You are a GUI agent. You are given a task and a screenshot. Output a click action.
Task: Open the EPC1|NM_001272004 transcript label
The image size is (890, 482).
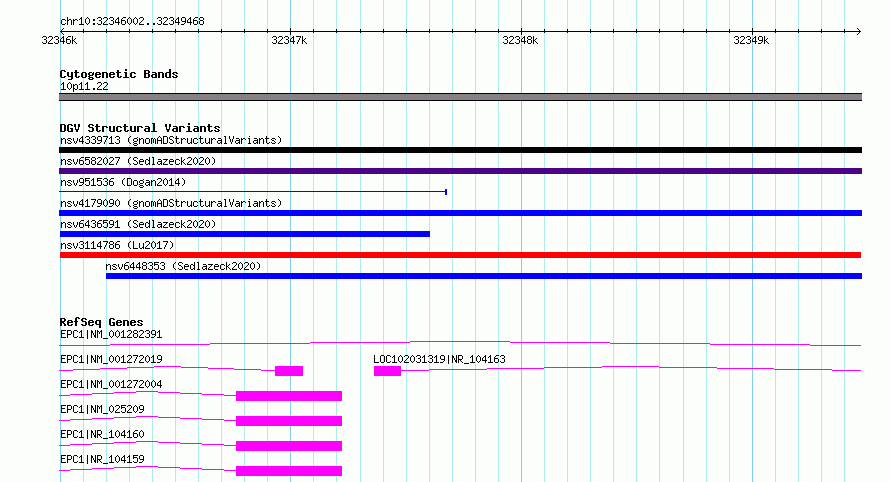point(111,384)
